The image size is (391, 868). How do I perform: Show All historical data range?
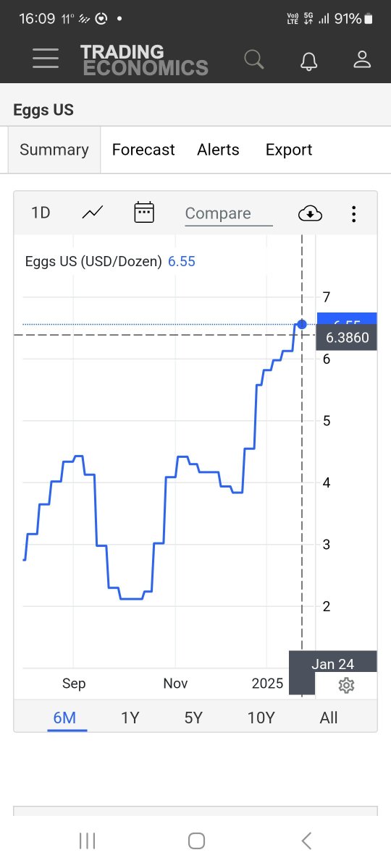click(x=329, y=718)
